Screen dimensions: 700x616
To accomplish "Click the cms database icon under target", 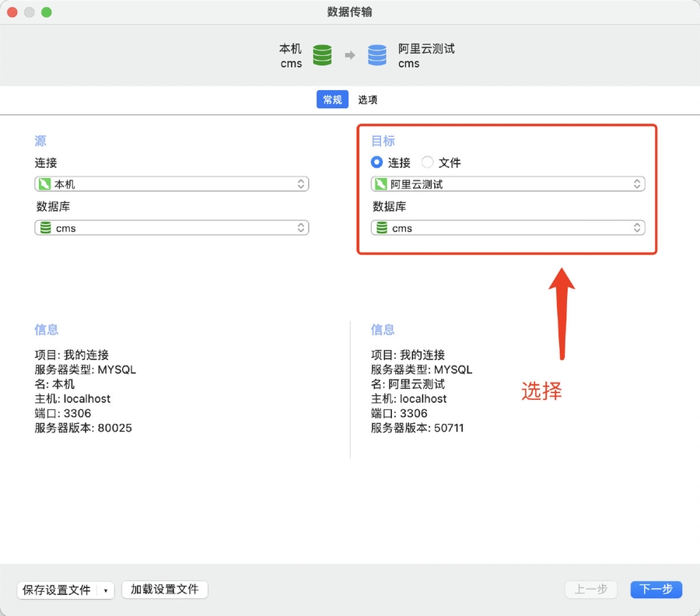I will (381, 228).
